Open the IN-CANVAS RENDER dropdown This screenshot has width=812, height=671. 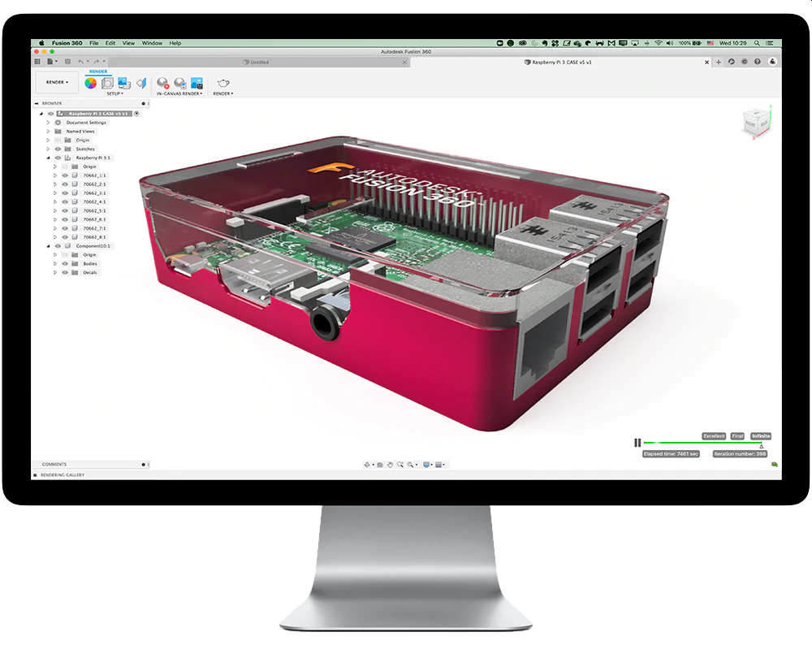click(x=179, y=93)
